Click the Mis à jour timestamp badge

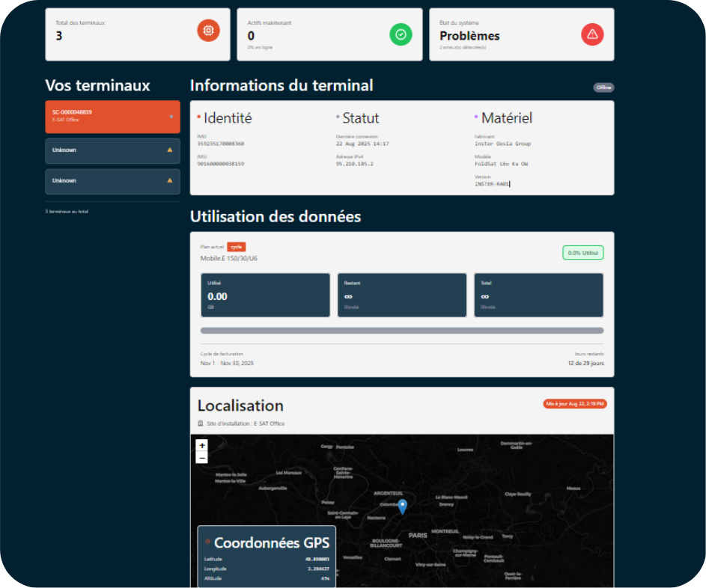point(575,404)
